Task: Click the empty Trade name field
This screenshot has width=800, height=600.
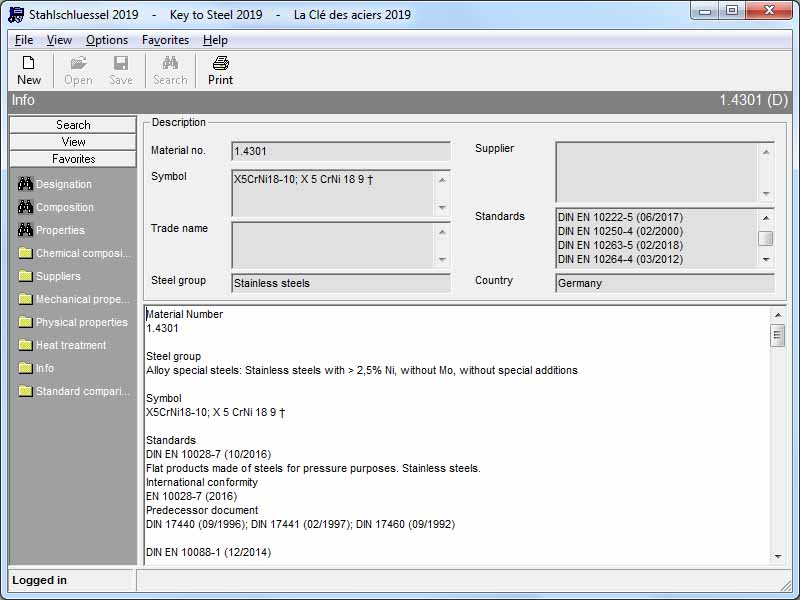Action: [x=341, y=245]
